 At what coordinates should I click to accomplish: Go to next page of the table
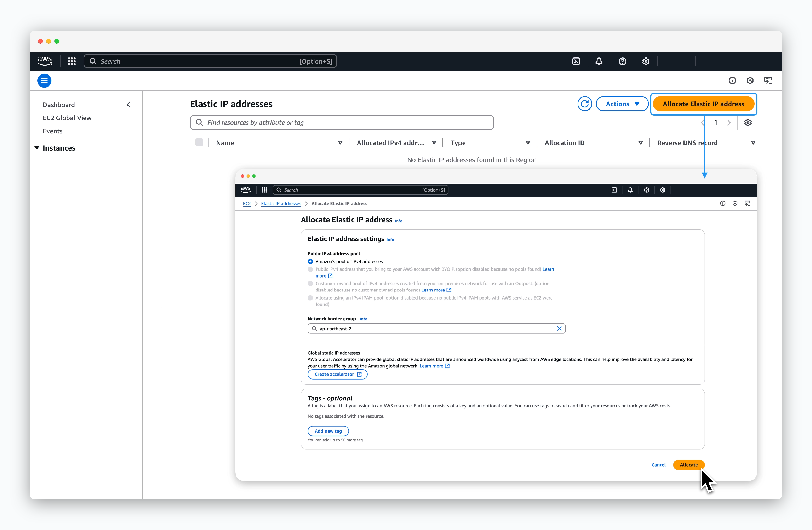tap(729, 123)
